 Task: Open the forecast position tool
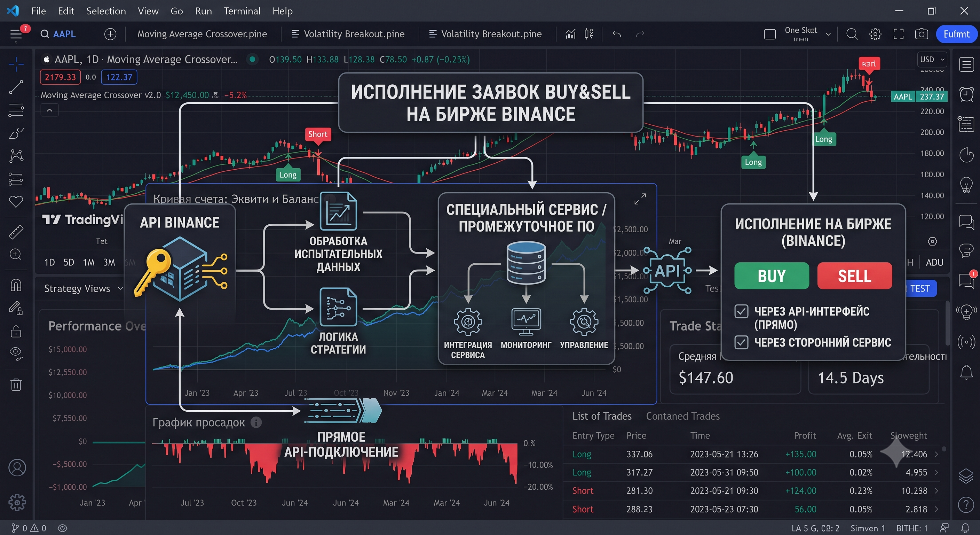pyautogui.click(x=16, y=179)
